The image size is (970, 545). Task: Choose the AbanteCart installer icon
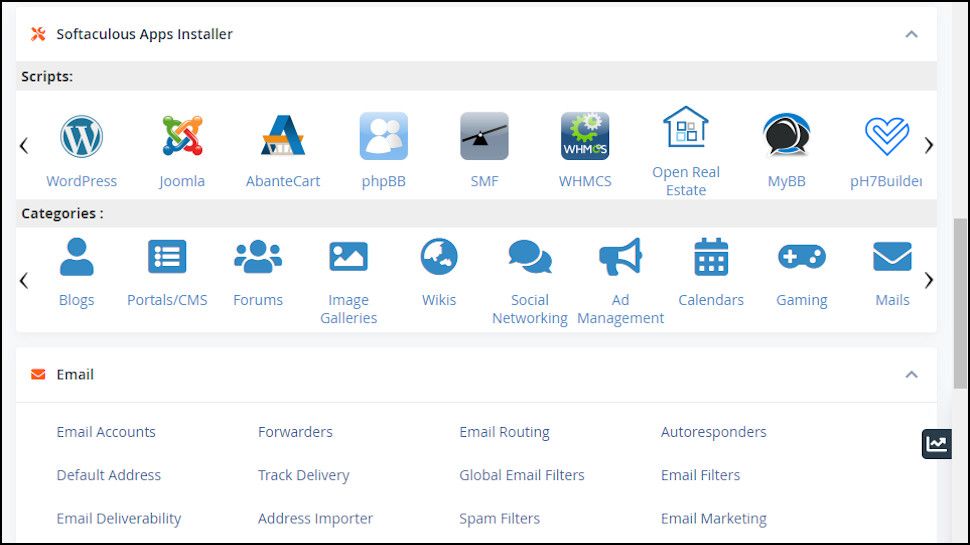point(283,135)
